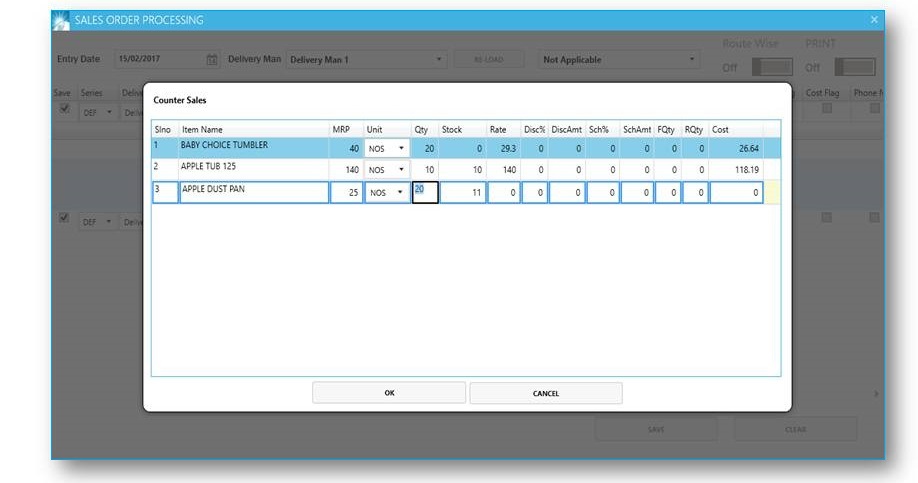The height and width of the screenshot is (483, 918).
Task: Click the APPLE DUST PAN item name cell
Action: tap(254, 193)
